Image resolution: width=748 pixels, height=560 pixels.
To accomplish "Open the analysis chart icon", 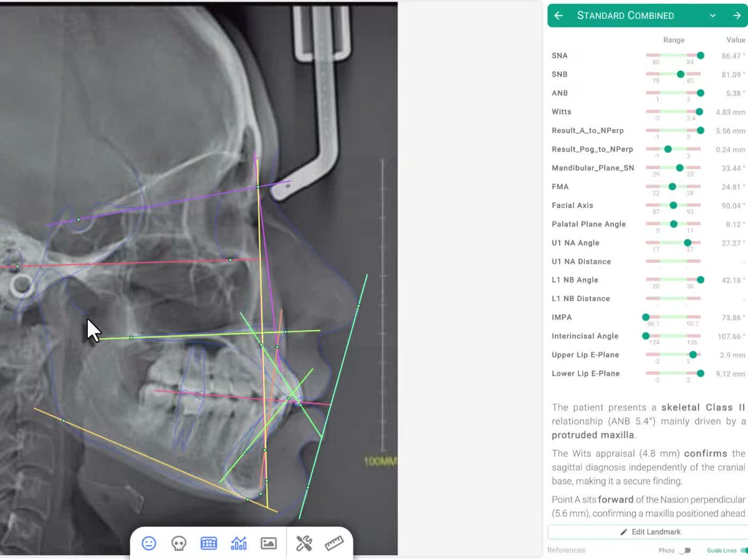I will tap(239, 543).
